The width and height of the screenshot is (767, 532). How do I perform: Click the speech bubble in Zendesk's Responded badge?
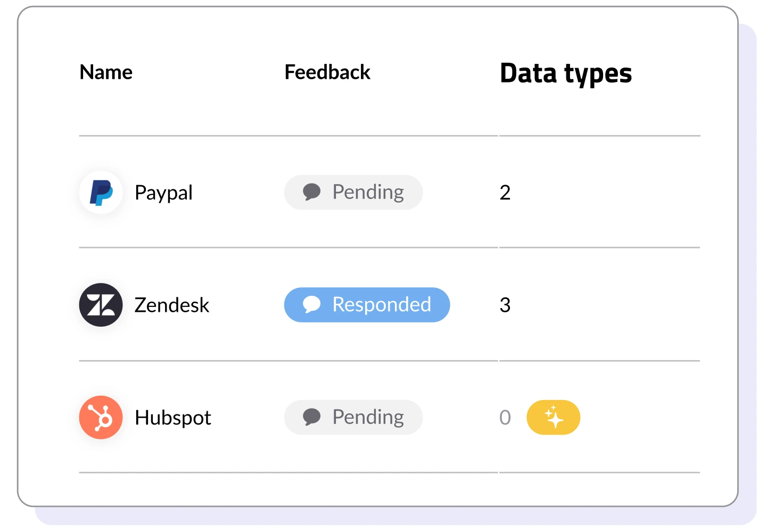click(x=311, y=305)
